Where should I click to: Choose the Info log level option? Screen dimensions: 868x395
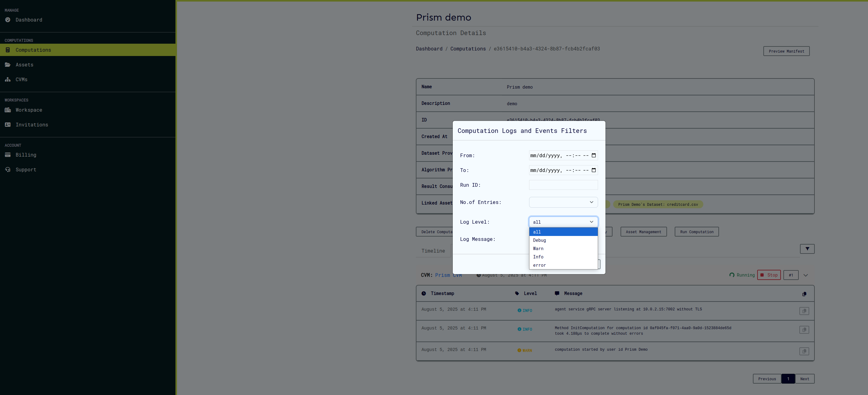[563, 257]
